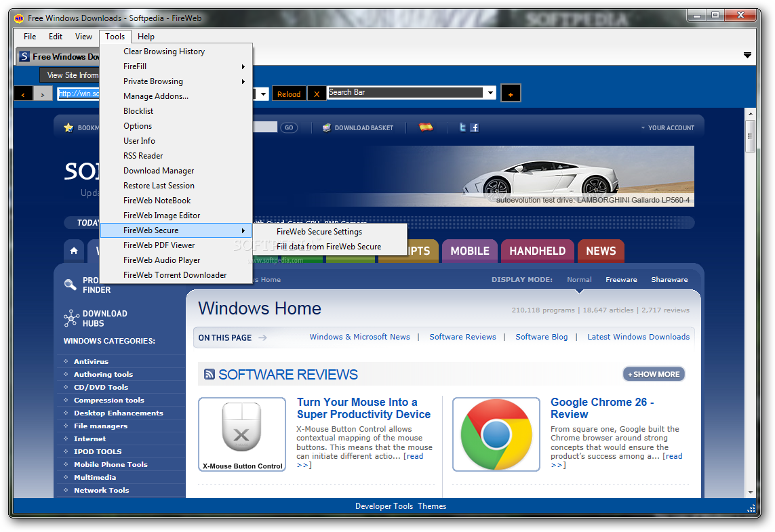The width and height of the screenshot is (775, 532).
Task: Click Latest Windows Downloads link
Action: (638, 337)
